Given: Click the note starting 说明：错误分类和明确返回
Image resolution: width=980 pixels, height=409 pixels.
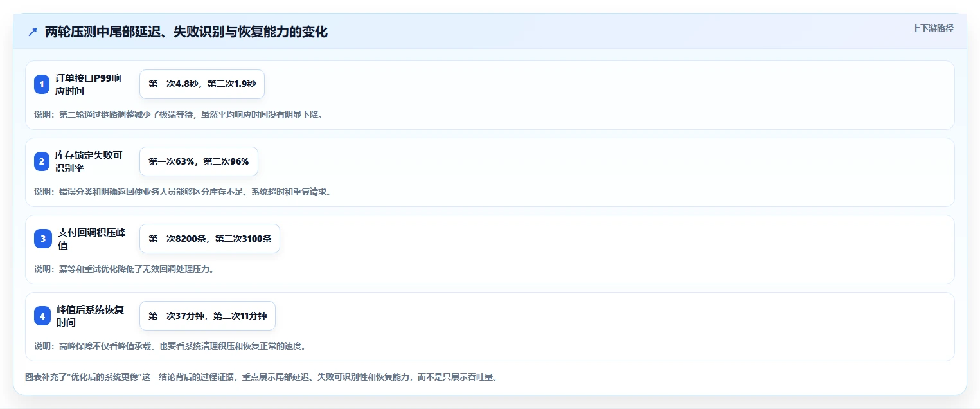Looking at the screenshot, I should 183,192.
